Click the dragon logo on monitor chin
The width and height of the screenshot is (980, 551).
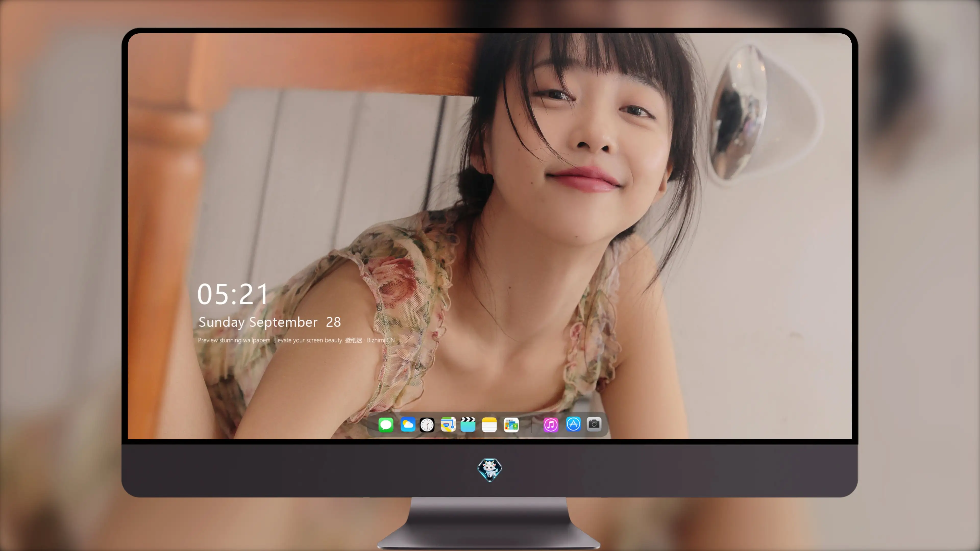490,470
